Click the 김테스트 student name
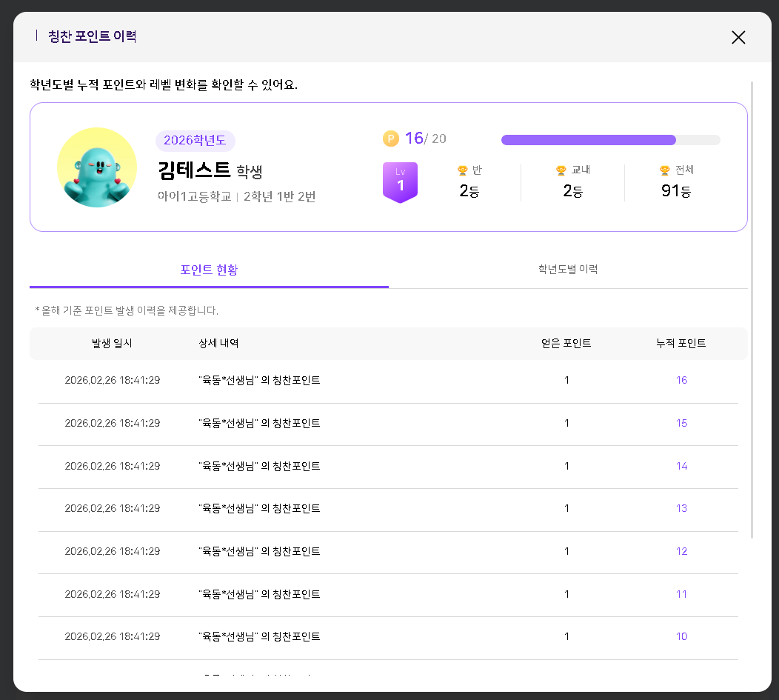Viewport: 779px width, 700px height. pyautogui.click(x=195, y=171)
